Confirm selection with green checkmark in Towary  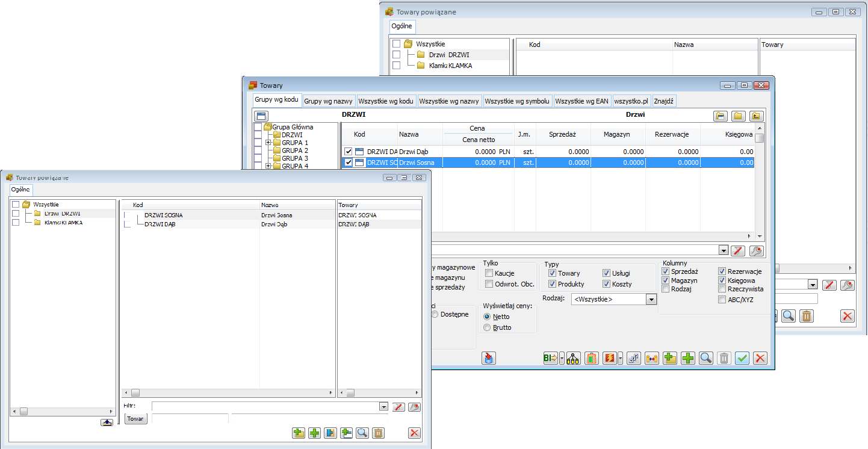[x=742, y=358]
